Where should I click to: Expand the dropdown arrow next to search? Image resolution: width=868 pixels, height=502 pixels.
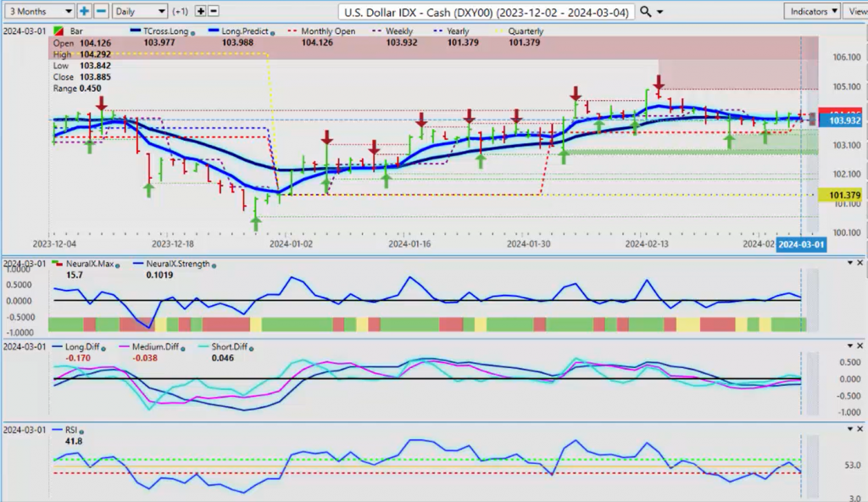659,11
